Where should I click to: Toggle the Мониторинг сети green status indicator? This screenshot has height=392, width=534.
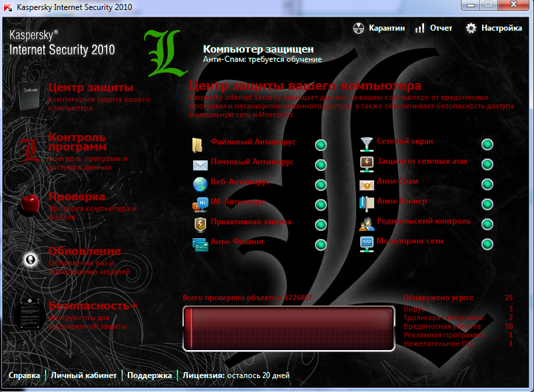click(487, 244)
